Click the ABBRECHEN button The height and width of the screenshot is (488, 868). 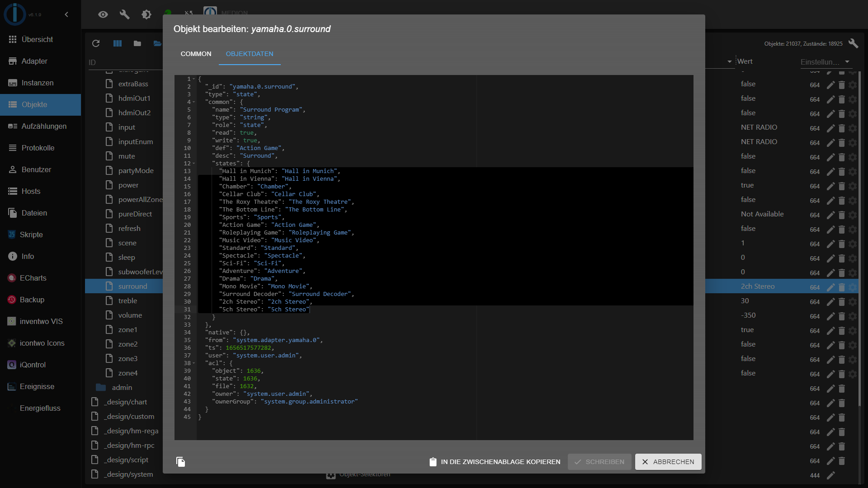pyautogui.click(x=668, y=462)
